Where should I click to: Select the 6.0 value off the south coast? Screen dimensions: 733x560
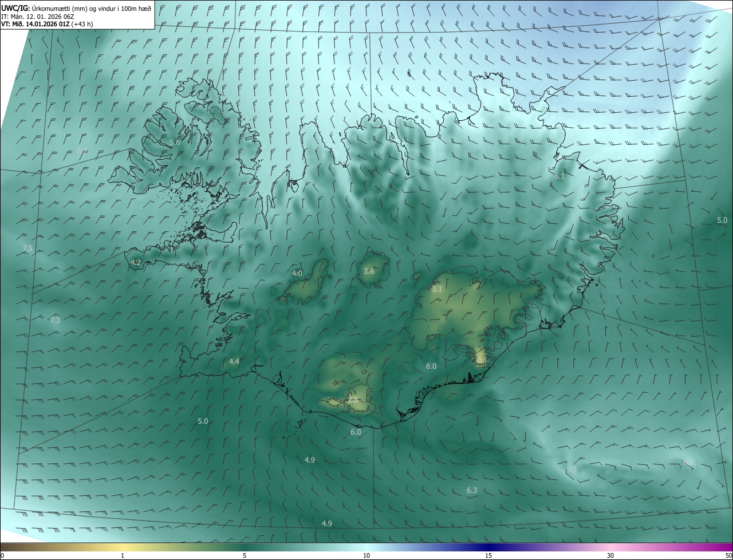click(x=356, y=432)
